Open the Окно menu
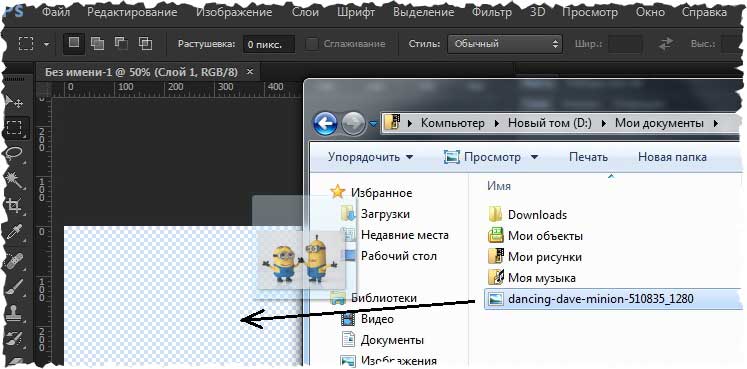 pos(649,12)
